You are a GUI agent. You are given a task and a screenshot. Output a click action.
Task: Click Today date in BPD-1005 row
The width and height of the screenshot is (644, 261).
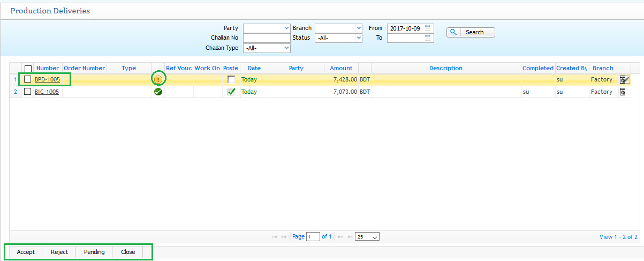click(x=249, y=79)
